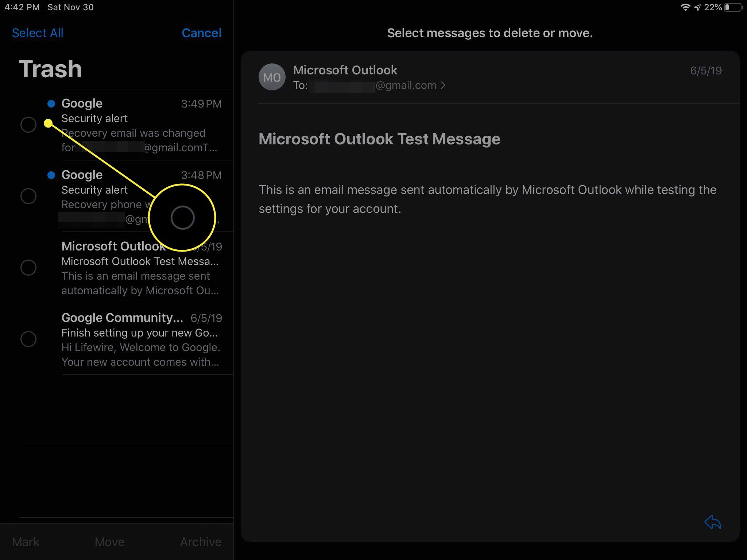Viewport: 747px width, 560px height.
Task: Tap the Microsoft Outlook sender name in header
Action: pyautogui.click(x=345, y=70)
